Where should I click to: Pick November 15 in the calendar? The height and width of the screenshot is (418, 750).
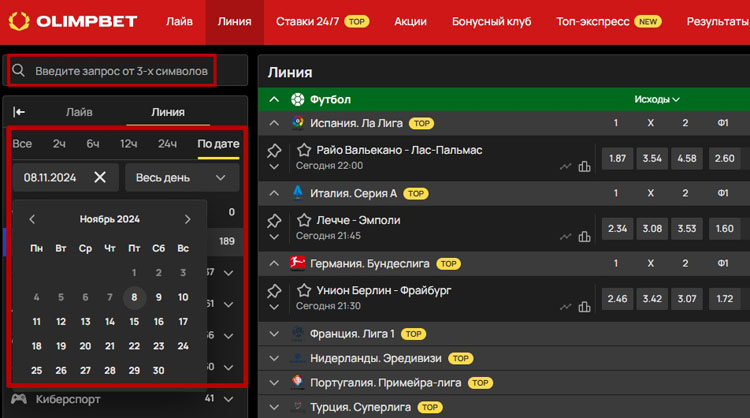click(134, 321)
